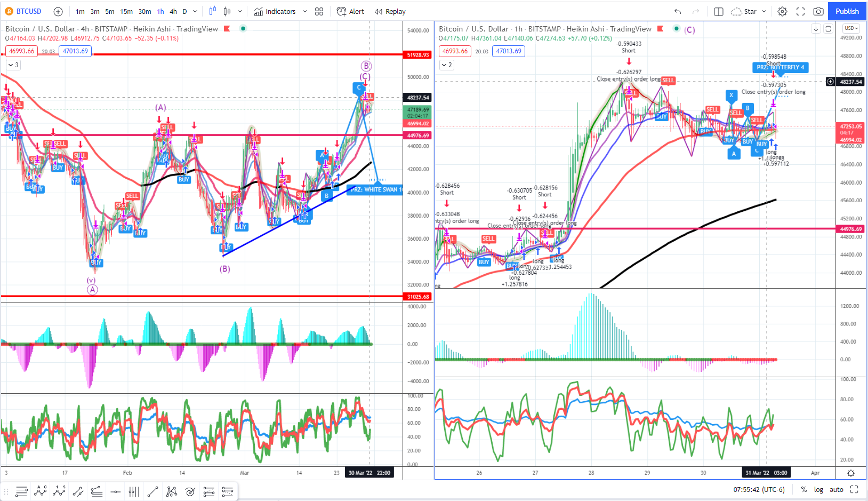Click the bars chart style icon
This screenshot has height=501, width=868.
click(x=228, y=11)
